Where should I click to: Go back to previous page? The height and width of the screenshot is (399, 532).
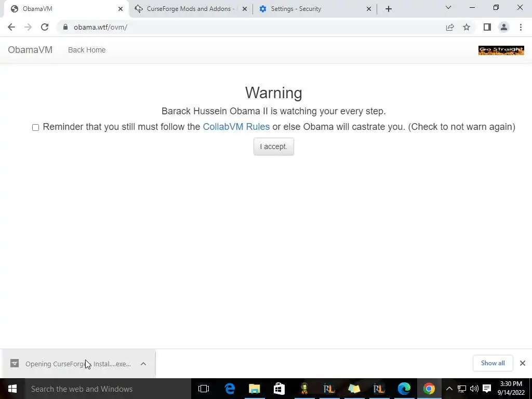[x=11, y=27]
